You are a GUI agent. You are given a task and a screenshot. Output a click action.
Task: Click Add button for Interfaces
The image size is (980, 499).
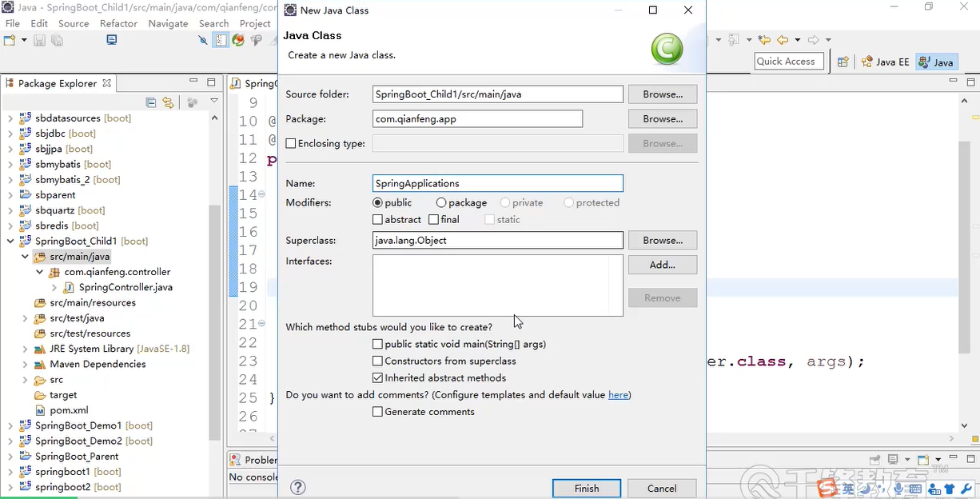pos(663,265)
